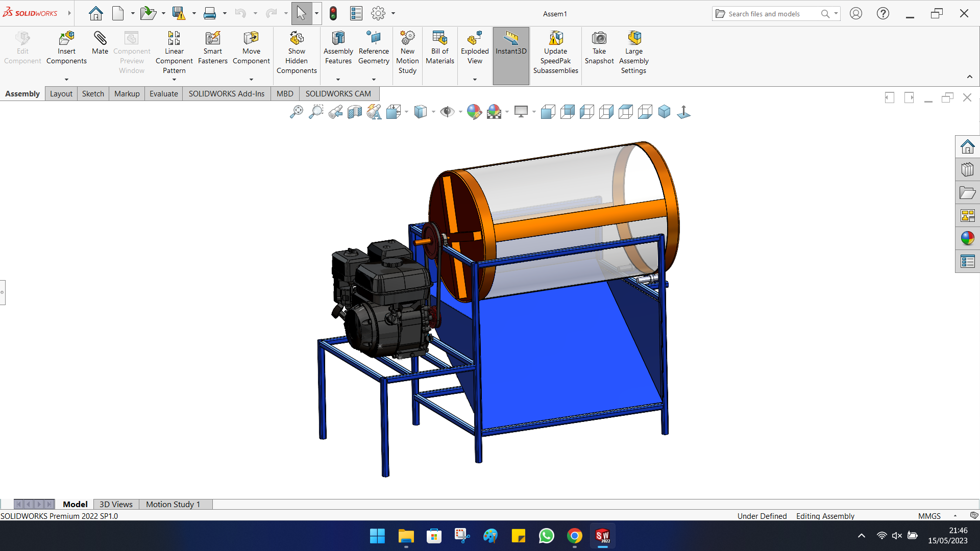This screenshot has width=980, height=551.
Task: Click Edit Appearance color ball icon
Action: (474, 112)
